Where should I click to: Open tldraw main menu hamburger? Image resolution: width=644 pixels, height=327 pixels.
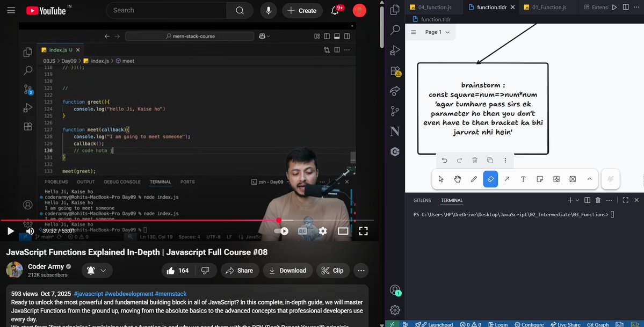point(414,32)
